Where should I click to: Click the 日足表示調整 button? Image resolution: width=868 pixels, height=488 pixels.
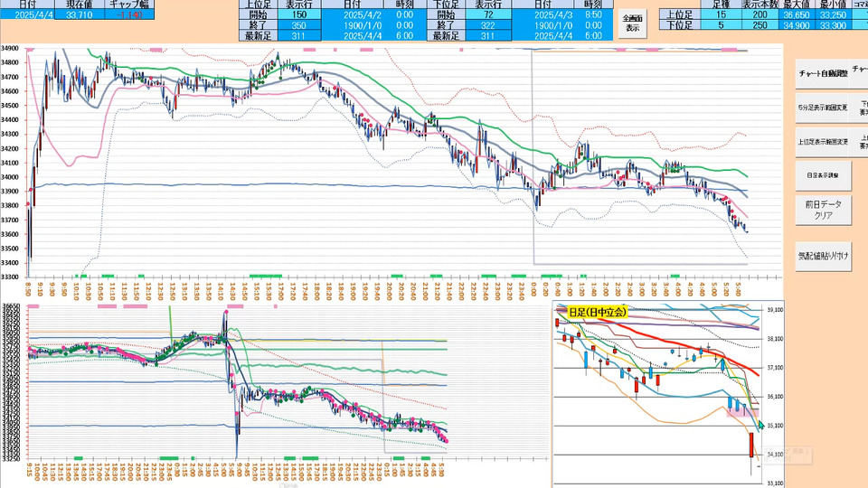pyautogui.click(x=823, y=175)
